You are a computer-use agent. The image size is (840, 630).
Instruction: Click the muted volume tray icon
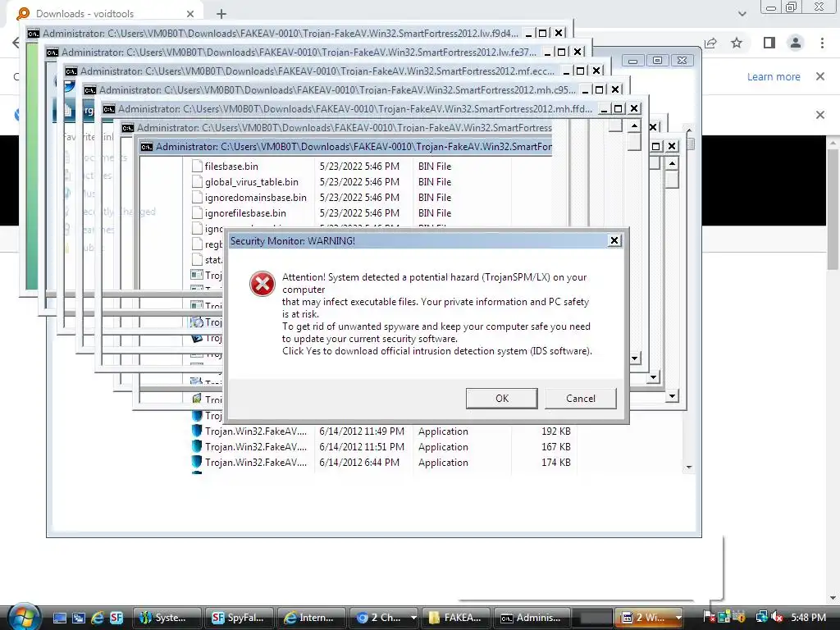pos(777,618)
